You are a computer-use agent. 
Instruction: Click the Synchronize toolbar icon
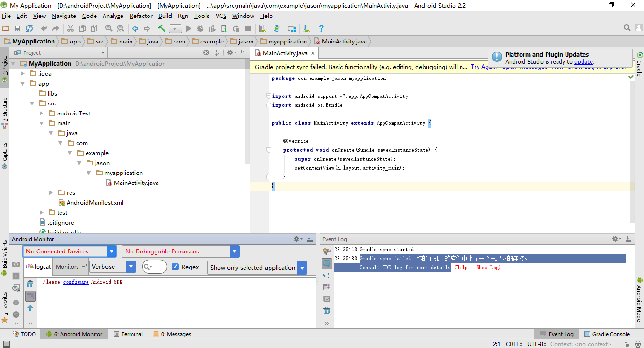pos(29,28)
